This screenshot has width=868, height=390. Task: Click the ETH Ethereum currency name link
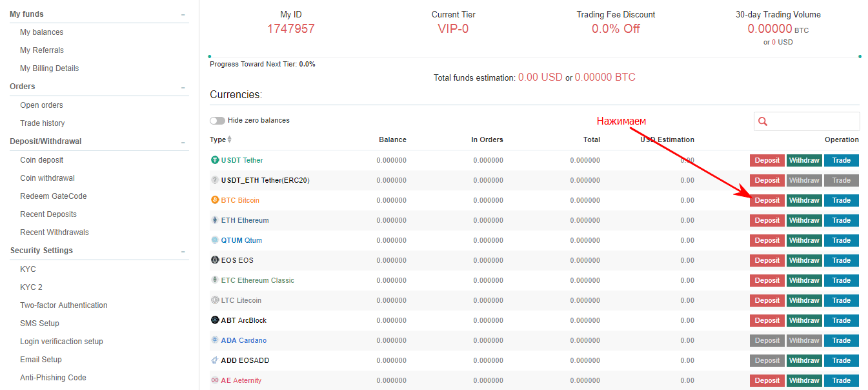(x=245, y=220)
